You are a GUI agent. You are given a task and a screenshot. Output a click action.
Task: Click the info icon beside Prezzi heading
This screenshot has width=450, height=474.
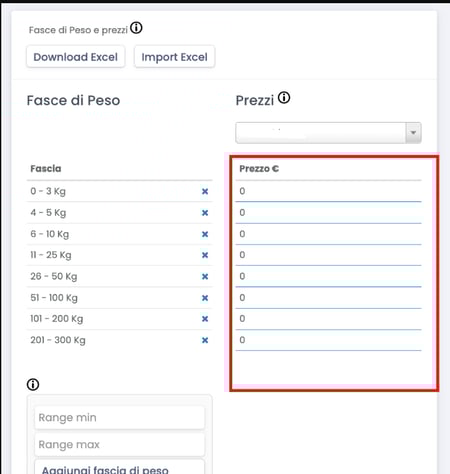(284, 98)
